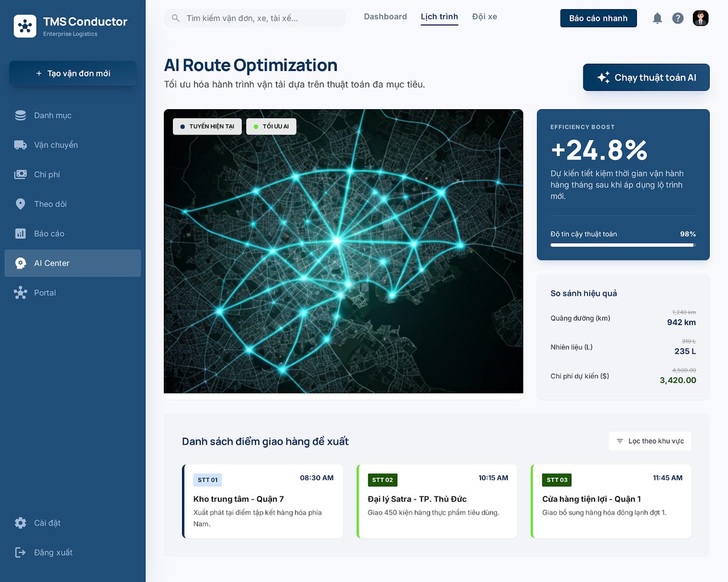
Task: Select the Portal sidebar item
Action: [73, 293]
